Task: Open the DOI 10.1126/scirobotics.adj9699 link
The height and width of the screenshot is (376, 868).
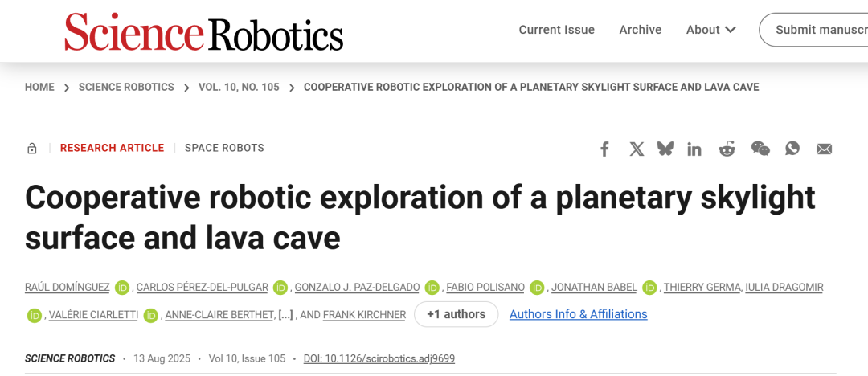Action: tap(379, 359)
